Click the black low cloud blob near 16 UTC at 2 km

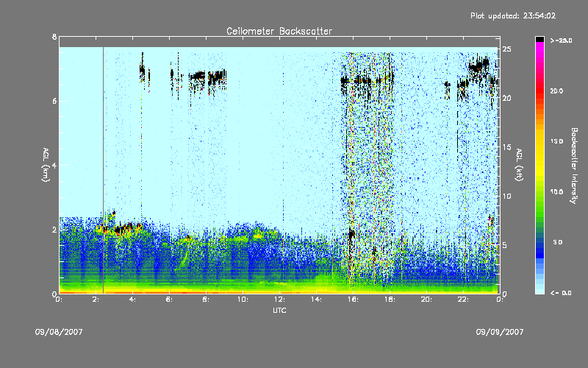coord(351,235)
